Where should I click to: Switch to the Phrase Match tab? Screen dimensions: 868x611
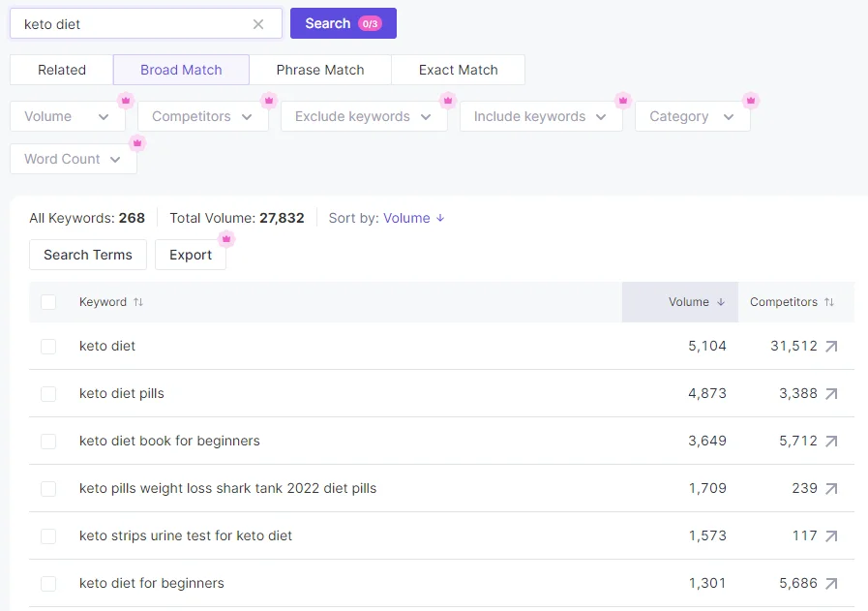tap(320, 70)
